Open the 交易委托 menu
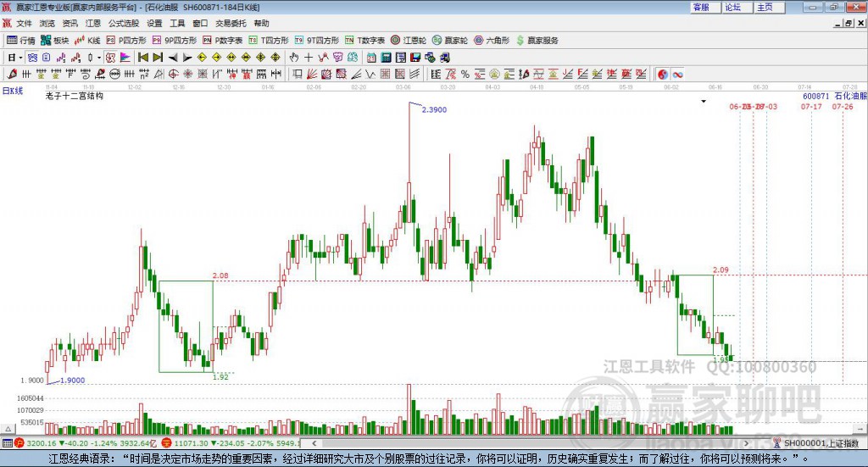Screen dimensions: 868x467 [231, 23]
